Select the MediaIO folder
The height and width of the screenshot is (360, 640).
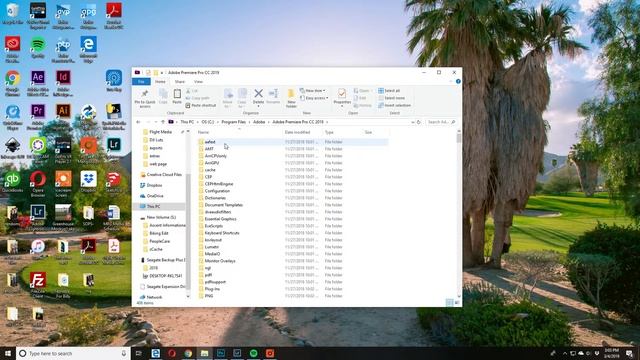click(212, 254)
